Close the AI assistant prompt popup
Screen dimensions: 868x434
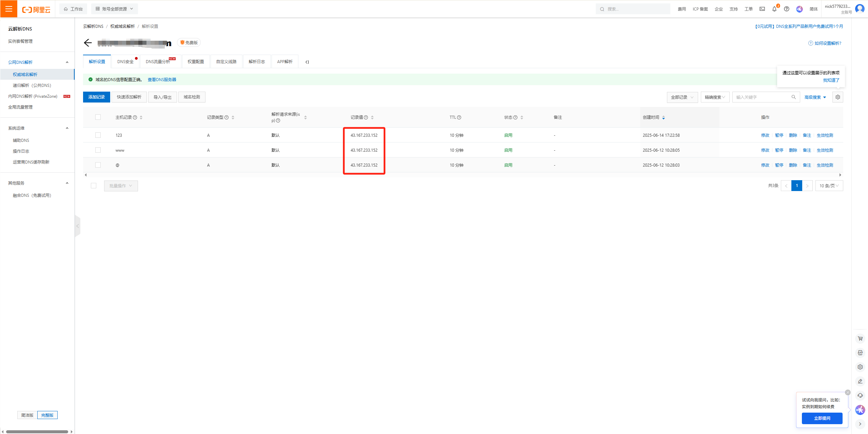coord(848,392)
